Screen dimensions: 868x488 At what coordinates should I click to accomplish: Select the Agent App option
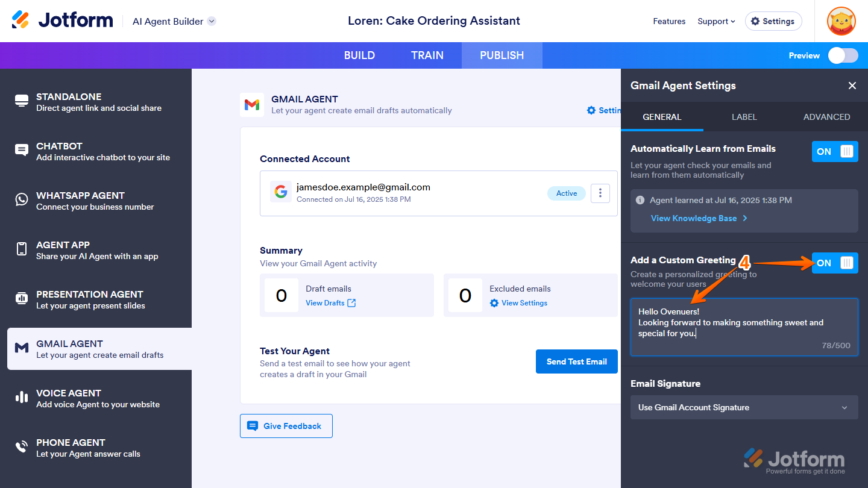point(96,250)
